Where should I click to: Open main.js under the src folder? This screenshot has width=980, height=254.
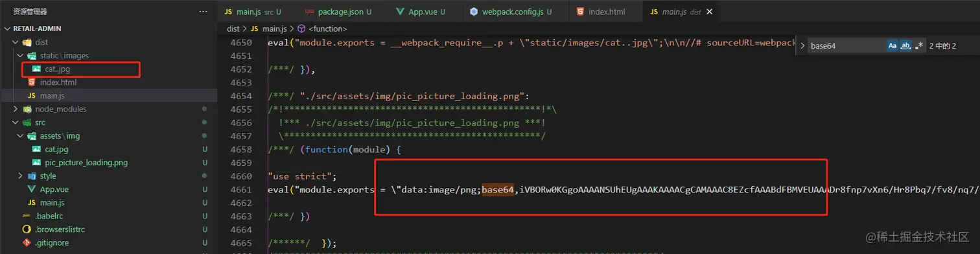point(52,203)
